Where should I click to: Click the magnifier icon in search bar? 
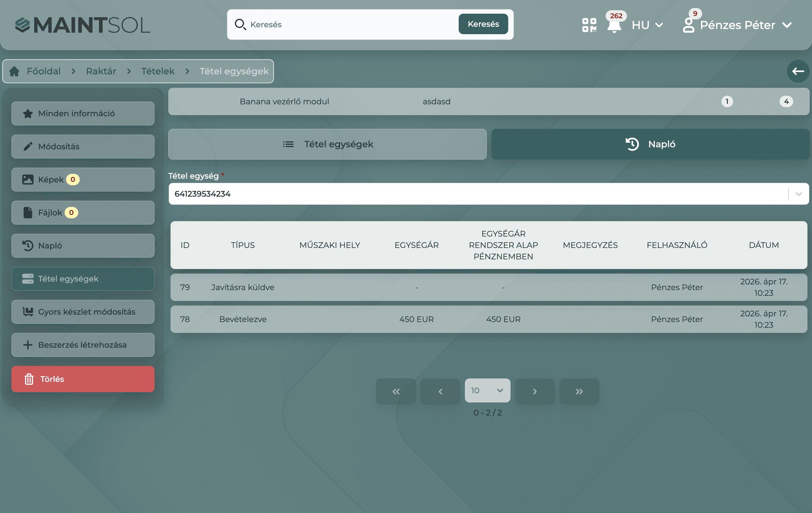(240, 24)
